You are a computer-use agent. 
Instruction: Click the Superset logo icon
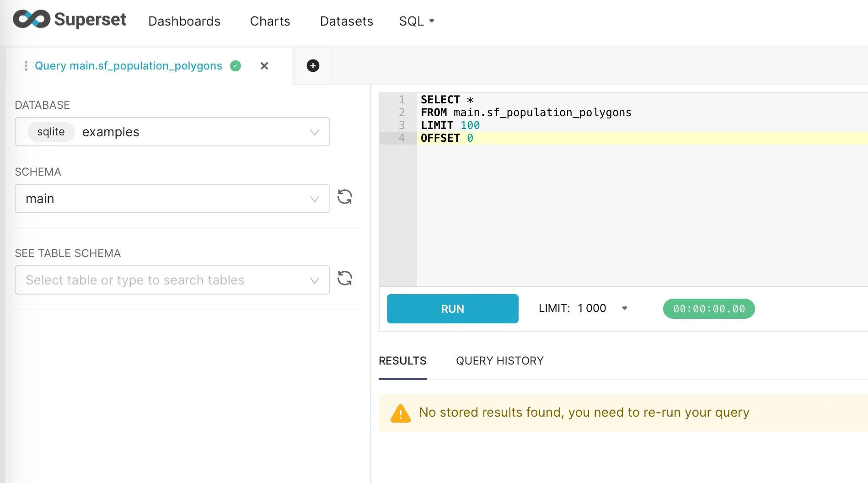tap(31, 20)
